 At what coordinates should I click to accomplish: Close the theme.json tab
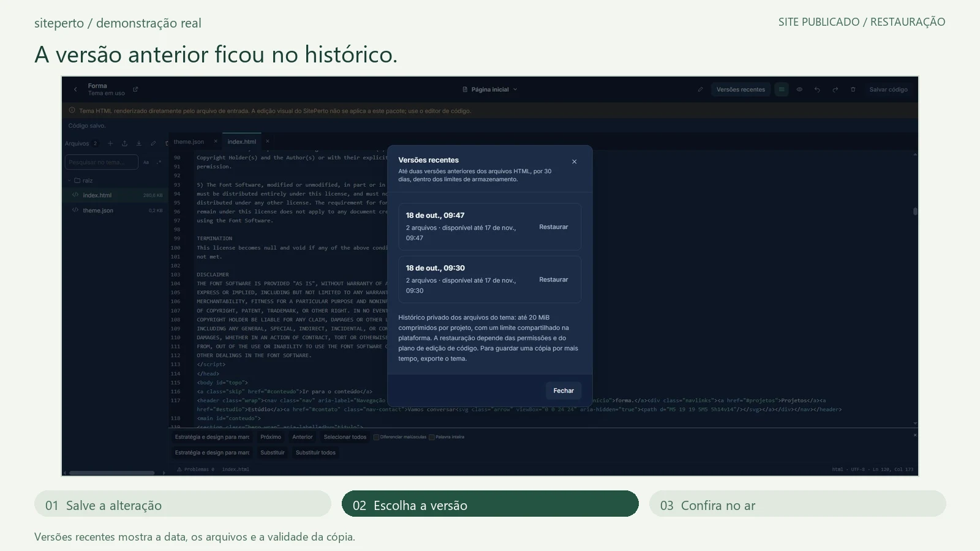tap(216, 141)
